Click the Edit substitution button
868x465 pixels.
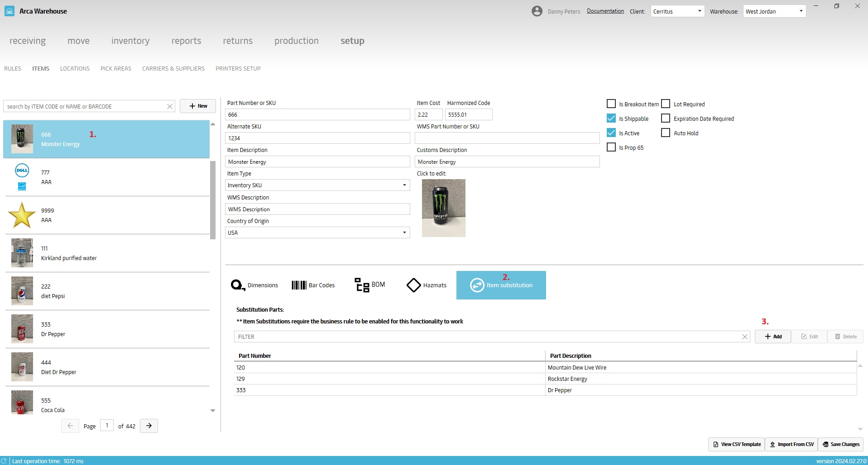(809, 337)
